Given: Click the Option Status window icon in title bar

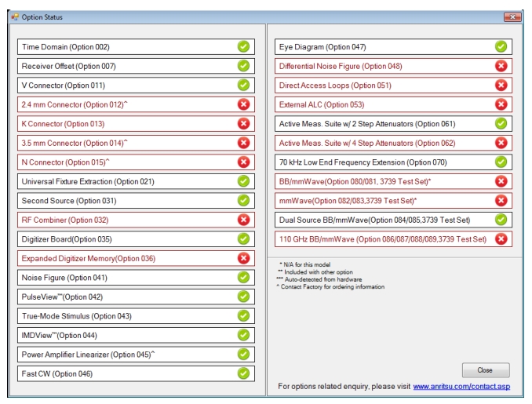Looking at the screenshot, I should tap(15, 17).
